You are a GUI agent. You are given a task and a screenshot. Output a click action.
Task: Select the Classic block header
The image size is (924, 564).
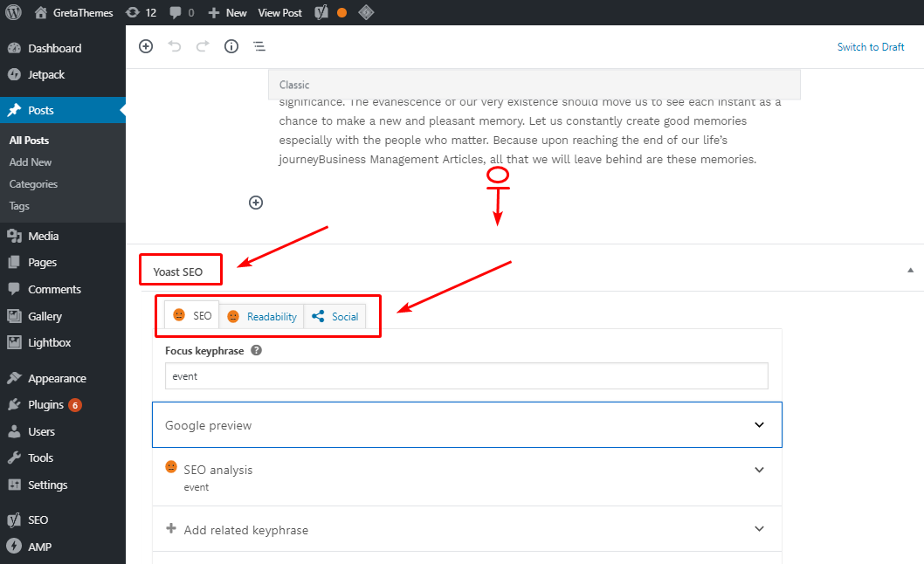point(534,85)
